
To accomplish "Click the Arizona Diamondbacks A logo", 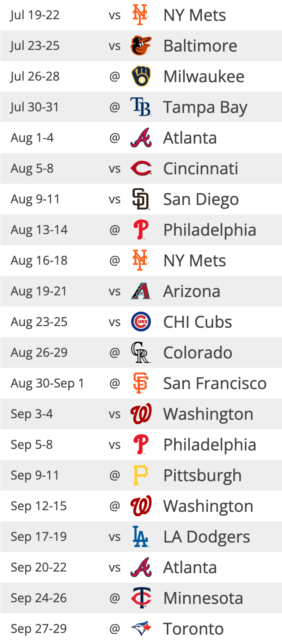I will pos(141,291).
